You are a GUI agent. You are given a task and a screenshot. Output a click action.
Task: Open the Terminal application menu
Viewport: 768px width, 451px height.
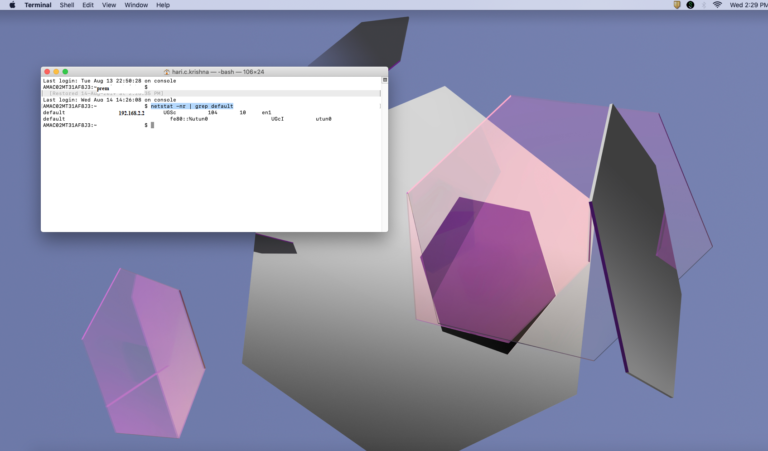(x=38, y=5)
